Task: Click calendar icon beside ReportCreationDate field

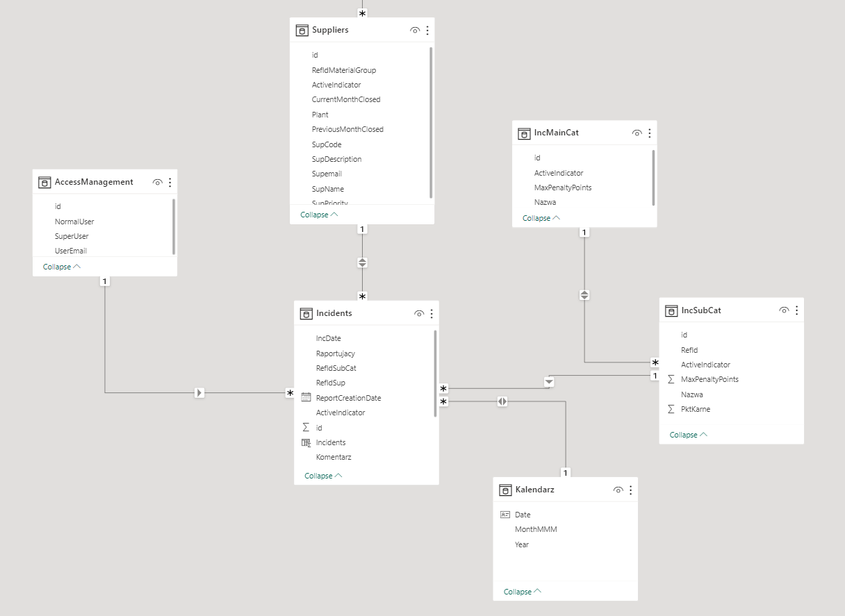Action: click(x=306, y=398)
